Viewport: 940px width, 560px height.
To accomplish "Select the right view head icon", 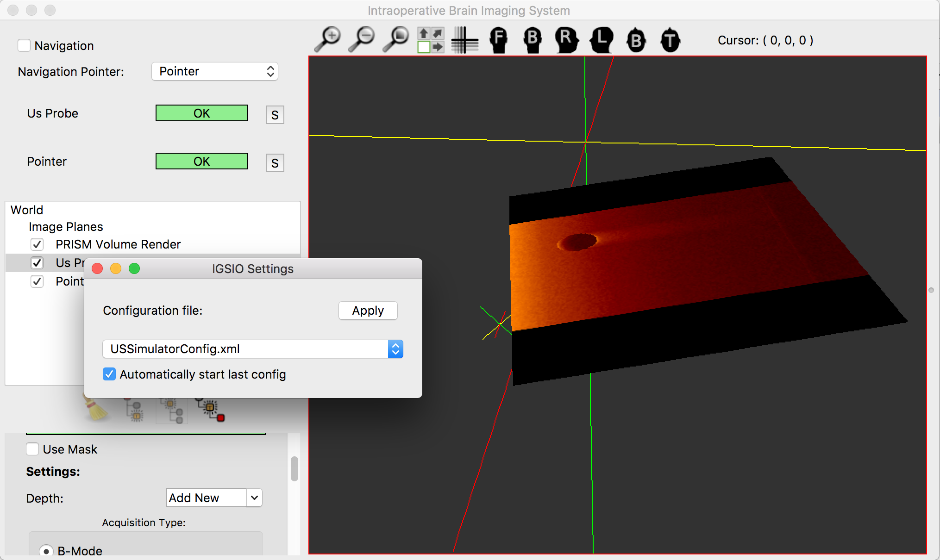I will pos(566,40).
